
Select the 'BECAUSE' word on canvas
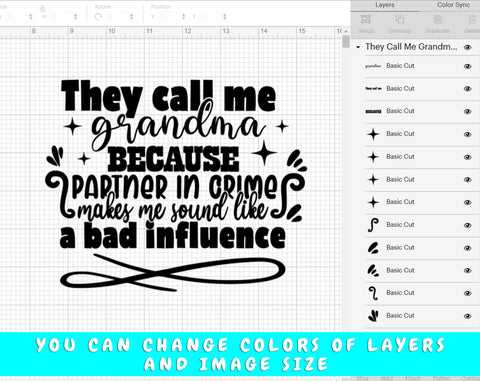tap(173, 159)
